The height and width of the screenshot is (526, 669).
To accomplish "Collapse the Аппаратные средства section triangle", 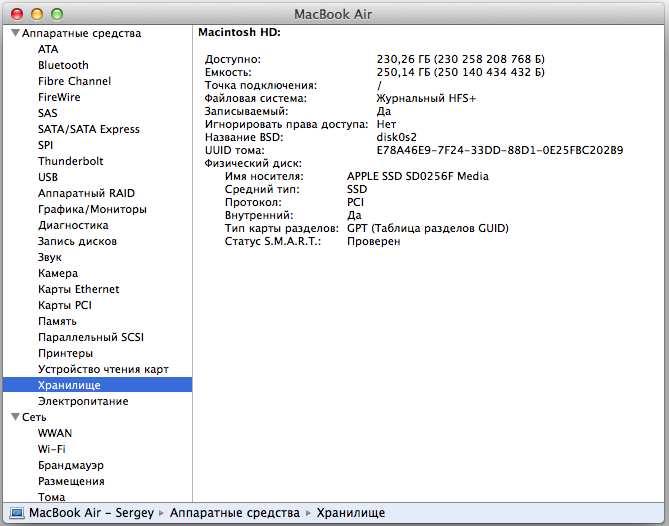I will pos(15,33).
